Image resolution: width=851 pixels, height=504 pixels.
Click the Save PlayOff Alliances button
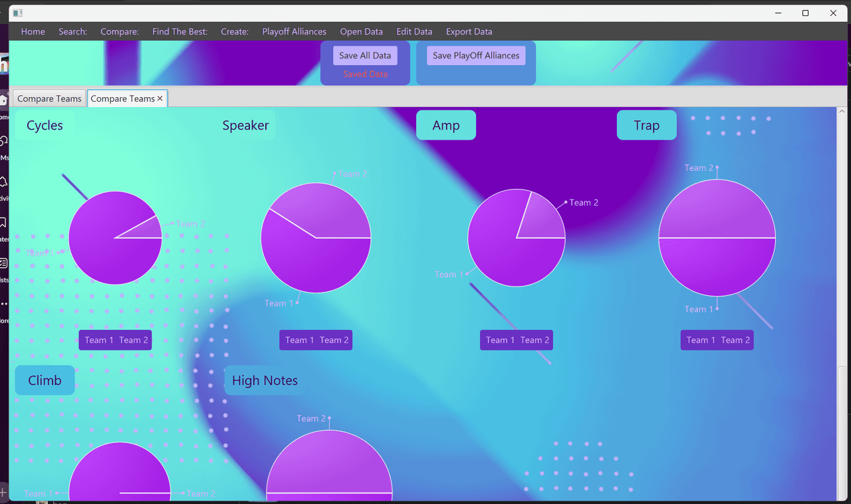[476, 56]
